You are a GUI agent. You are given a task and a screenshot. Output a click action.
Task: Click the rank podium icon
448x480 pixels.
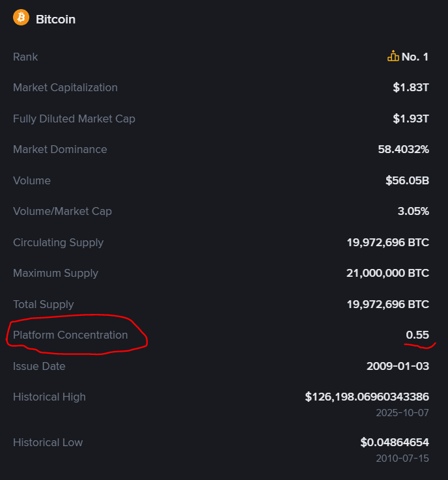393,57
